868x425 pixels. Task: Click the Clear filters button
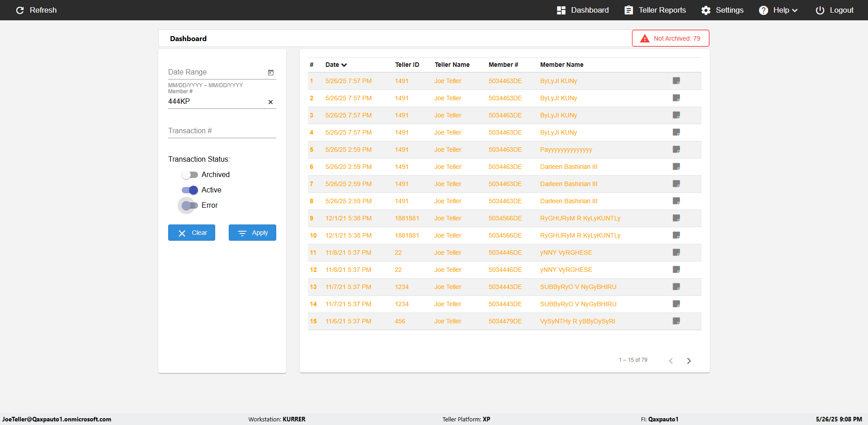coord(192,233)
